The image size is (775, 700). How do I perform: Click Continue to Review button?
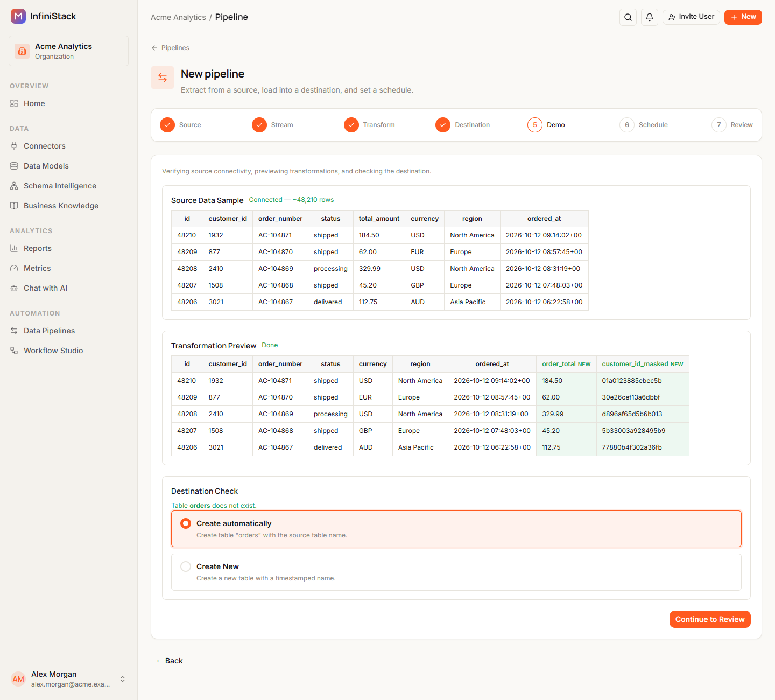click(710, 619)
